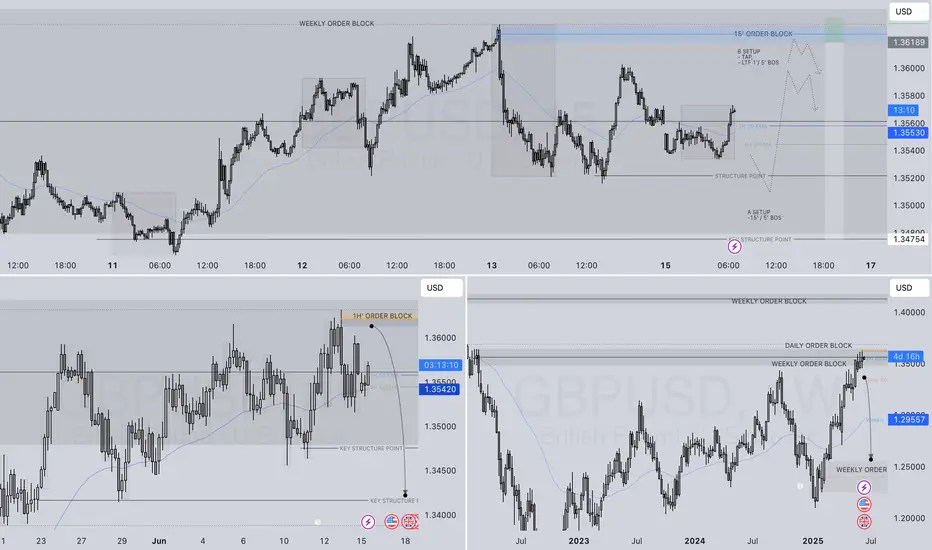Image resolution: width=932 pixels, height=550 pixels.
Task: Click Jun on bottom-left time axis
Action: pos(159,540)
